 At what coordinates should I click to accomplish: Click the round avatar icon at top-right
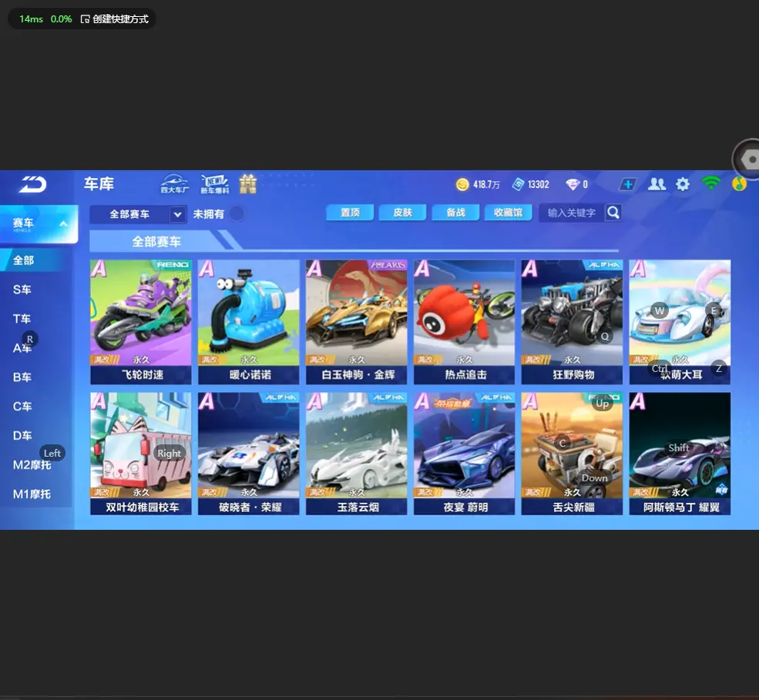(739, 184)
